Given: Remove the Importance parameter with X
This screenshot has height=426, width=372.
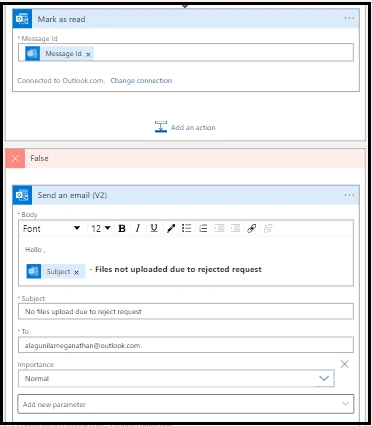Looking at the screenshot, I should pos(345,364).
